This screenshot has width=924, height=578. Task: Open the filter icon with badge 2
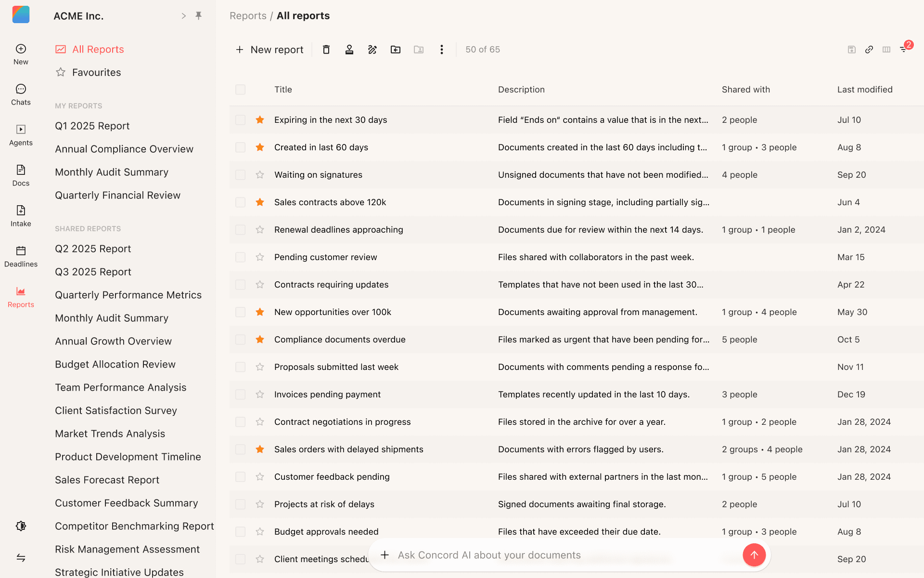point(904,49)
